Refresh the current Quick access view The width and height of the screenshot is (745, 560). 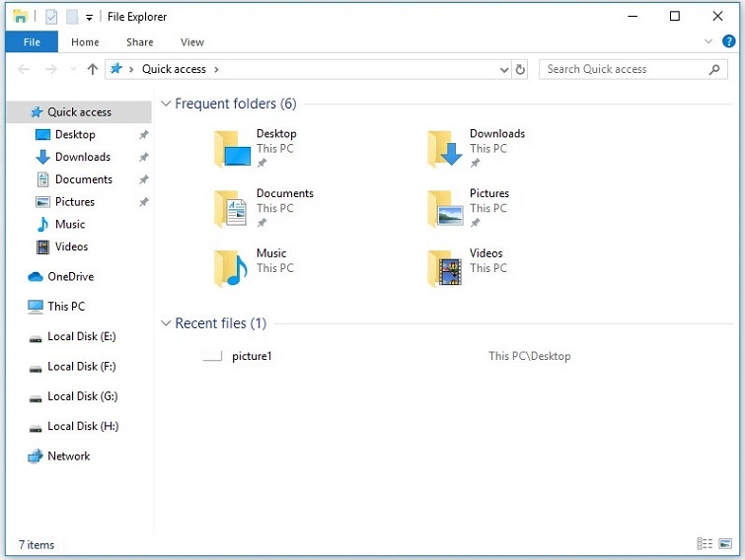(x=520, y=70)
